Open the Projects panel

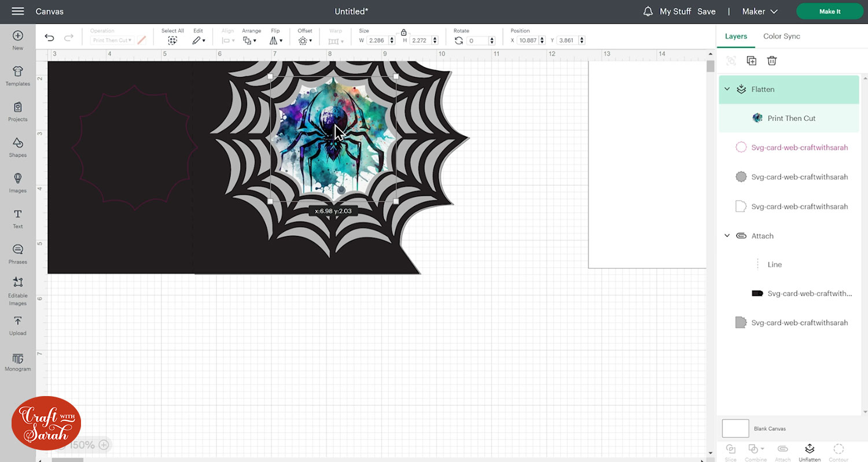(18, 112)
